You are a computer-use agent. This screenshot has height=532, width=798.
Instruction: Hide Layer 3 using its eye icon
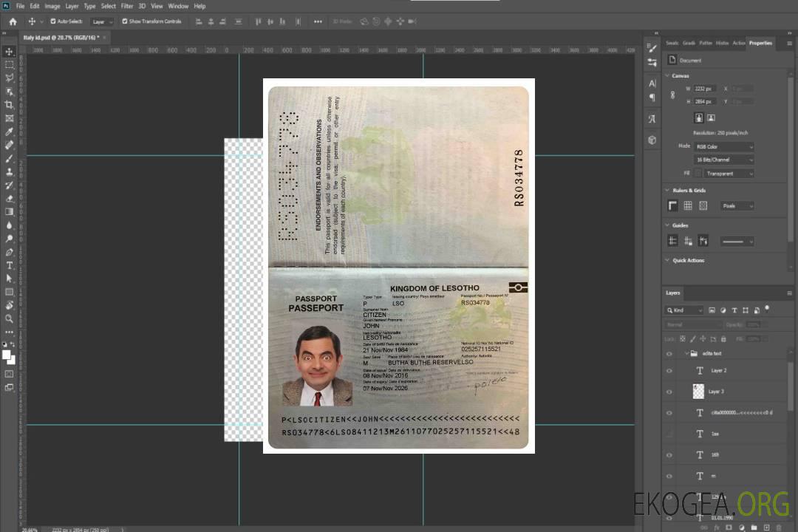[x=669, y=392]
